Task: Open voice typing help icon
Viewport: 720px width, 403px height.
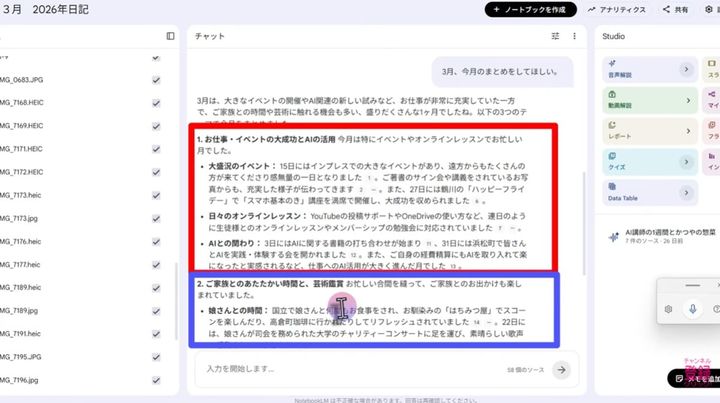Action: [x=716, y=309]
